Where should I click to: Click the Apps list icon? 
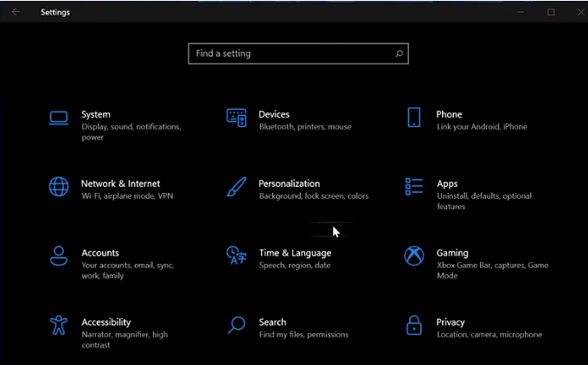coord(413,187)
